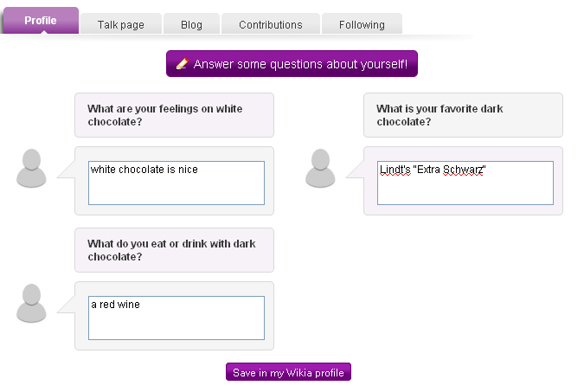Click the Save in my Wikia profile button

tap(288, 373)
